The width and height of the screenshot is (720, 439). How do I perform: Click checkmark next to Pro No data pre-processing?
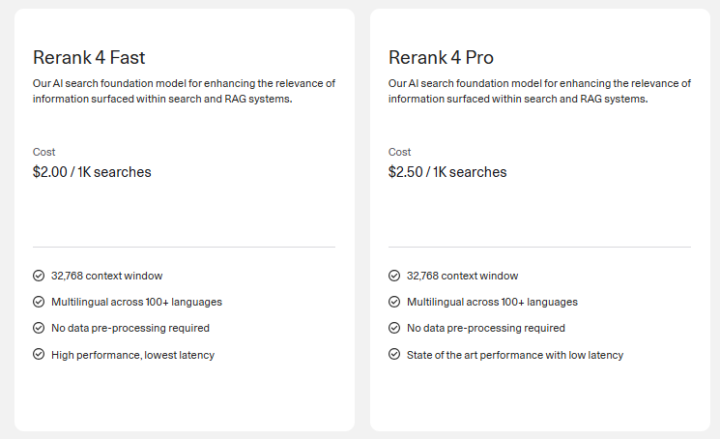[x=395, y=328]
